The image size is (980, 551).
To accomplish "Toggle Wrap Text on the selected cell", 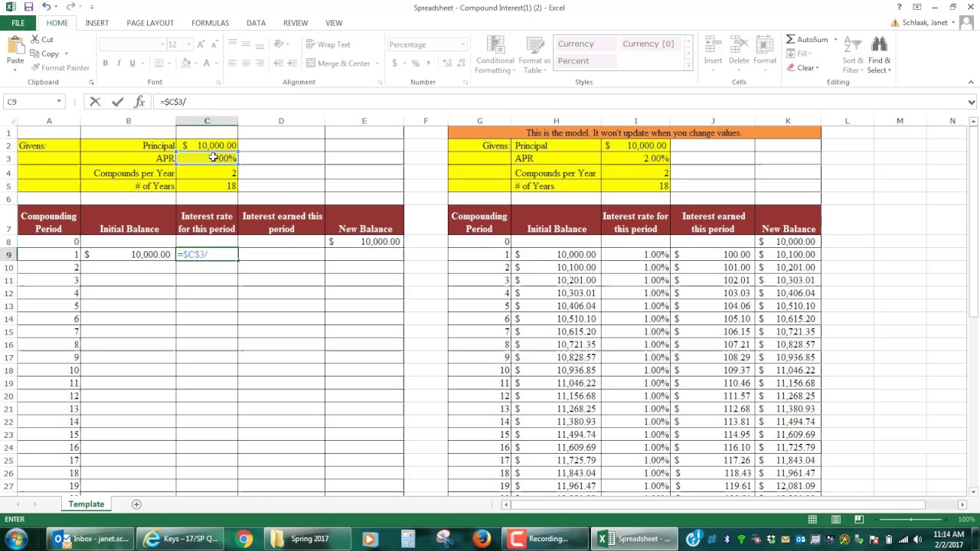I will pyautogui.click(x=328, y=44).
